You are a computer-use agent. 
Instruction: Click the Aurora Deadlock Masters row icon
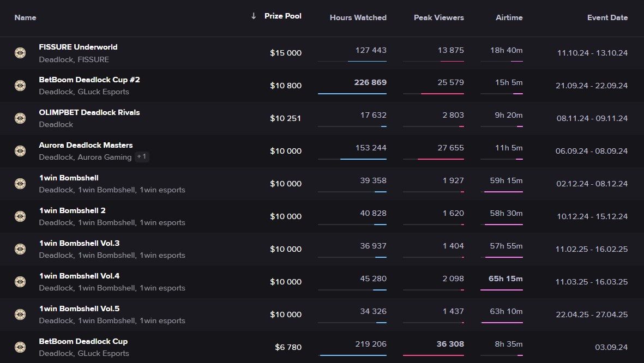tap(20, 151)
